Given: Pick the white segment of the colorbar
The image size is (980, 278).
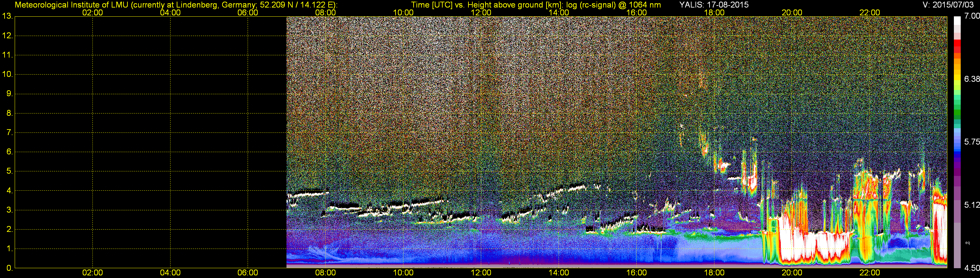Looking at the screenshot, I should point(957,21).
